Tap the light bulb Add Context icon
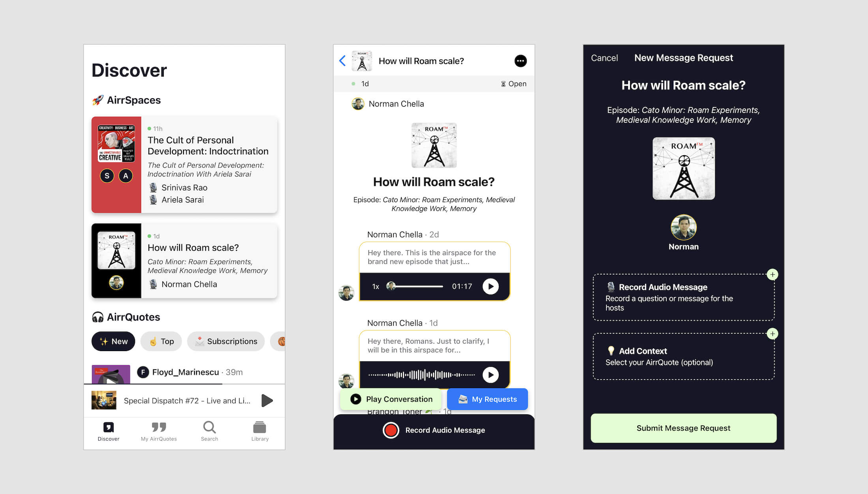 pyautogui.click(x=609, y=350)
